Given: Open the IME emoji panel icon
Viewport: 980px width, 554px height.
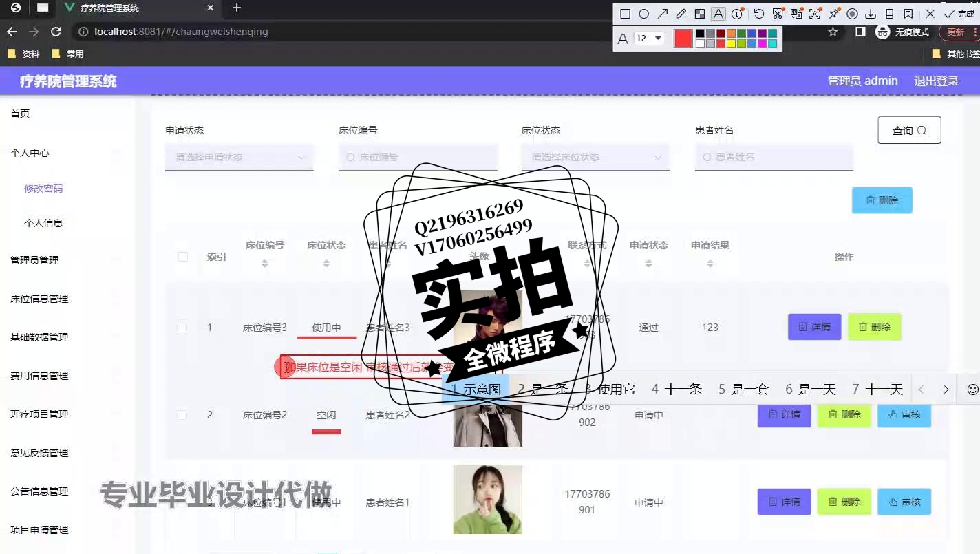Looking at the screenshot, I should click(x=972, y=390).
